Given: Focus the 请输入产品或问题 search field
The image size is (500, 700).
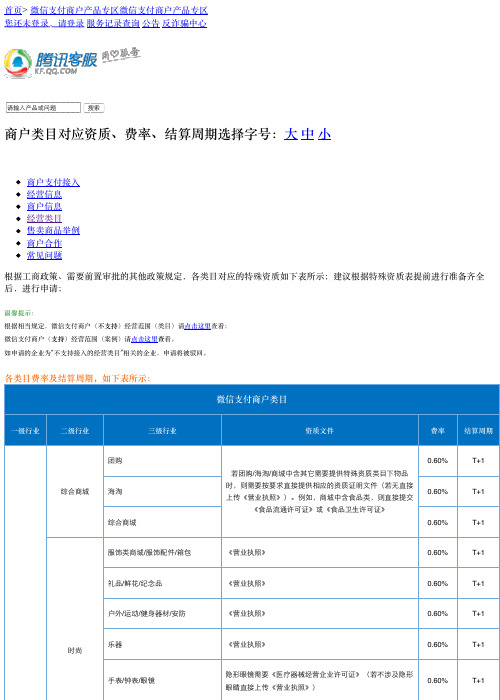Looking at the screenshot, I should coord(43,108).
